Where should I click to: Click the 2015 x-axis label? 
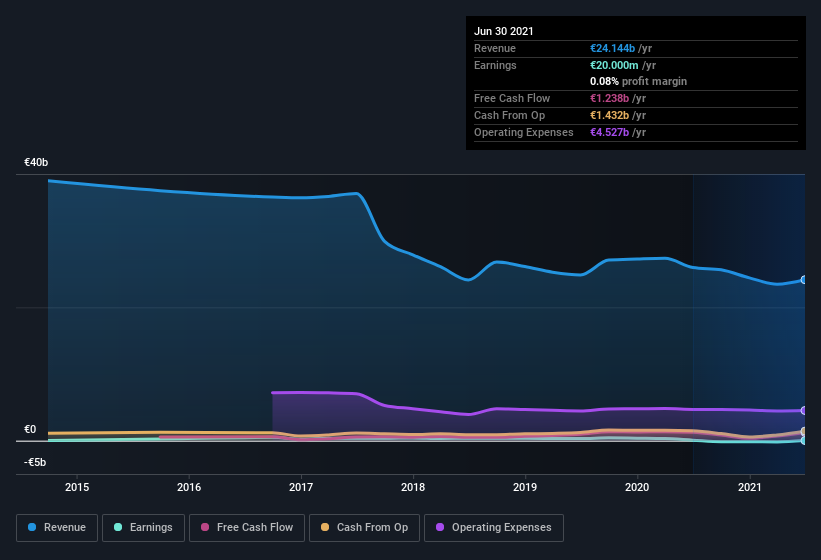point(77,487)
